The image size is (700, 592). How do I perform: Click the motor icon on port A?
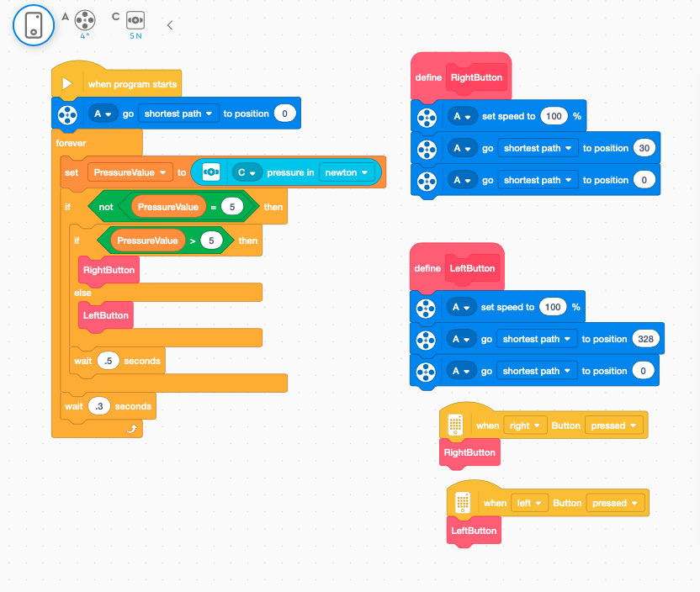tap(85, 20)
